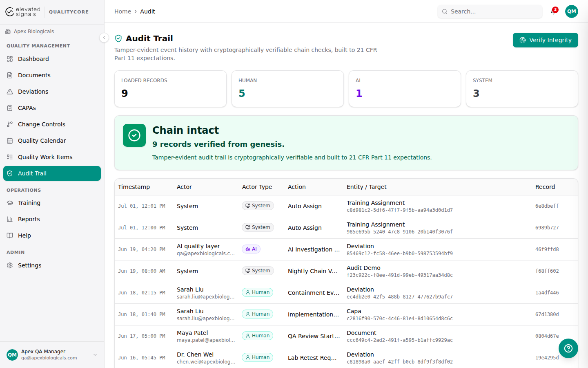
Task: Click the Apex Biologicals building icon
Action: [x=8, y=31]
